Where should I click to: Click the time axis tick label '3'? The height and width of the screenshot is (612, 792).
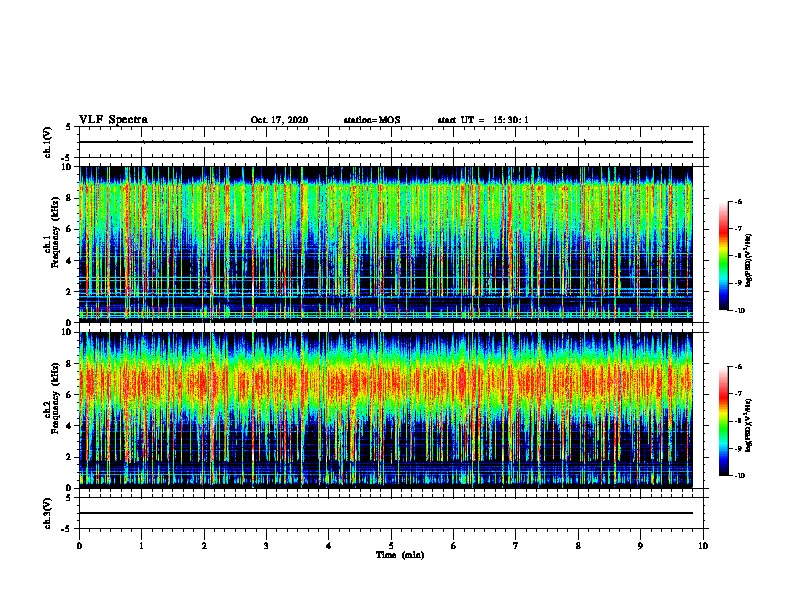coord(266,545)
